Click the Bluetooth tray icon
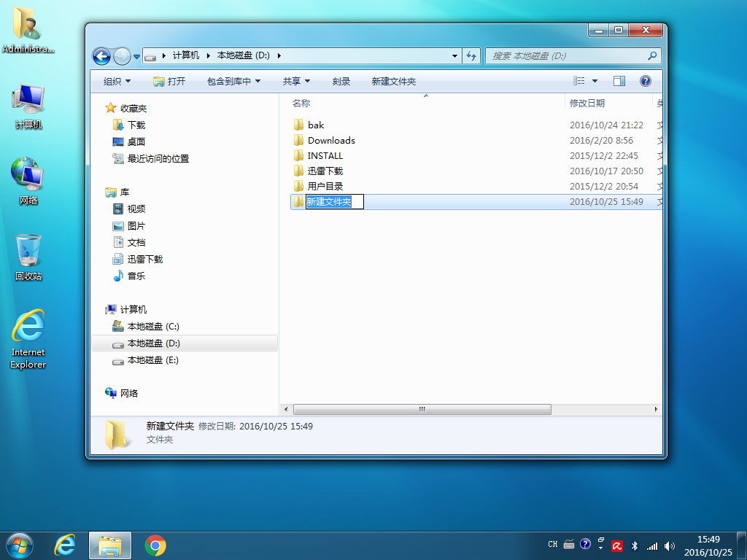 point(635,546)
